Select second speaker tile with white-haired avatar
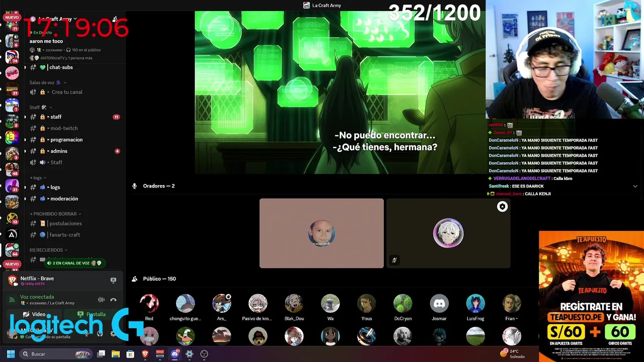 (x=448, y=233)
